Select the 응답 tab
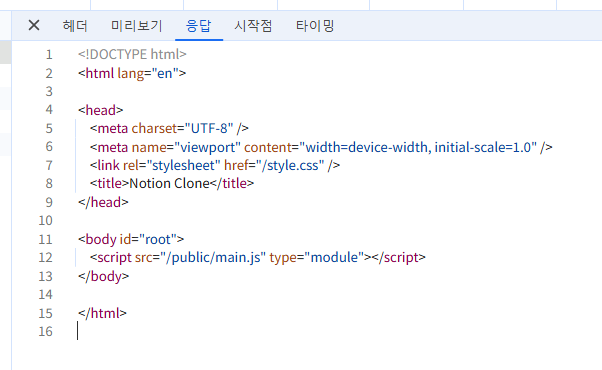The height and width of the screenshot is (370, 602). [x=198, y=26]
